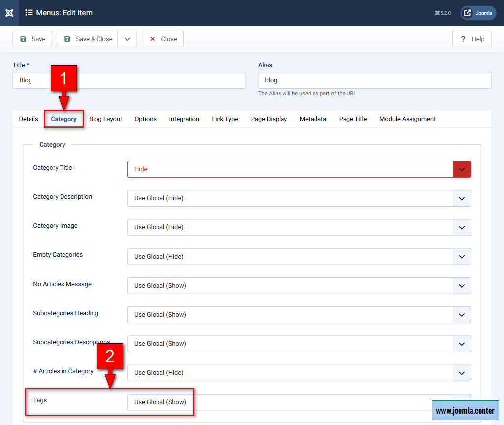Expand the No Articles Message dropdown
This screenshot has height=425, width=504.
coord(299,286)
